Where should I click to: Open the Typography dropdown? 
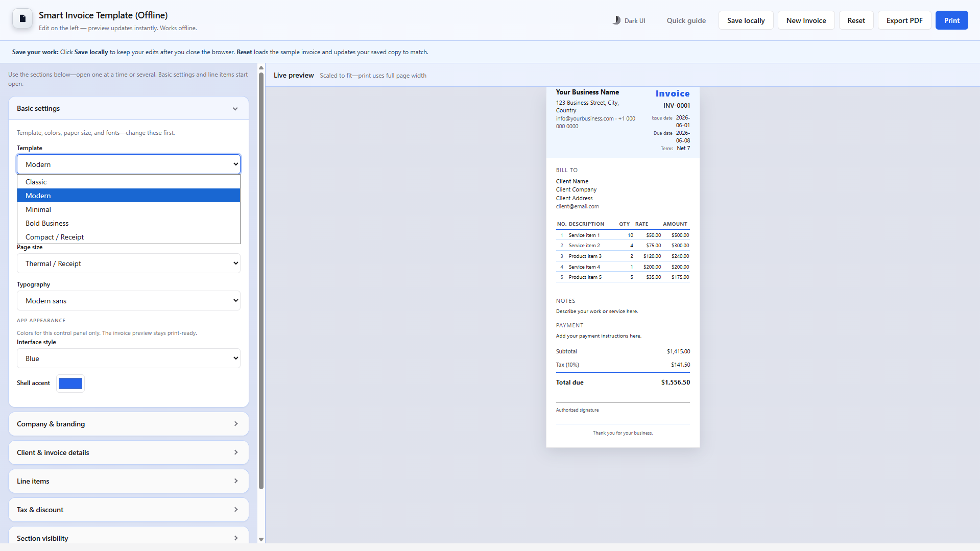(128, 300)
